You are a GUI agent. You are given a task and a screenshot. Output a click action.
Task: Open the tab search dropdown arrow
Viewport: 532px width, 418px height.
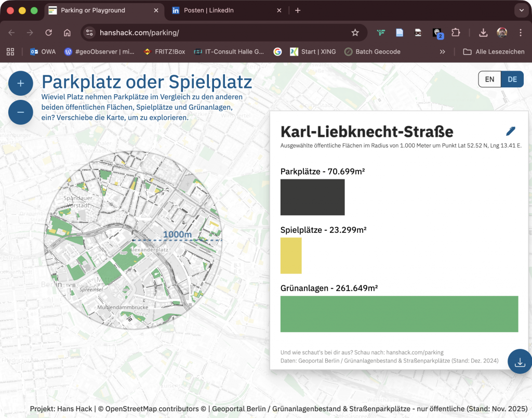tap(521, 10)
